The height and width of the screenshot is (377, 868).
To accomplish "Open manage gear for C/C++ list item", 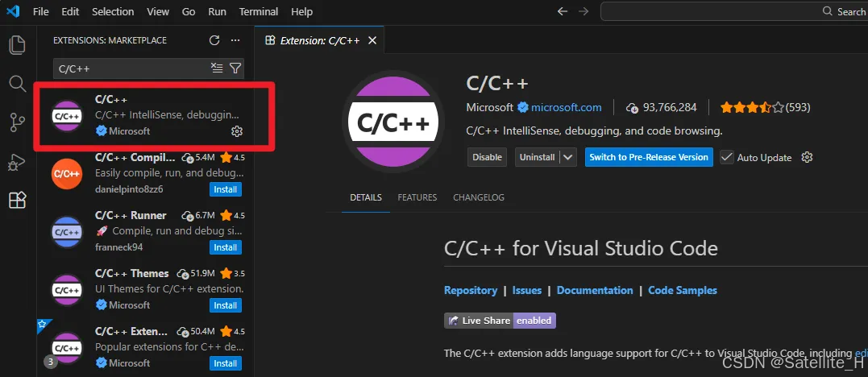I will click(236, 131).
